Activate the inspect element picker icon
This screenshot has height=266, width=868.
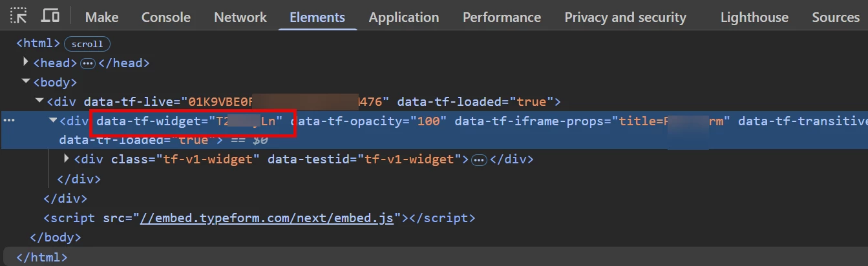tap(19, 15)
